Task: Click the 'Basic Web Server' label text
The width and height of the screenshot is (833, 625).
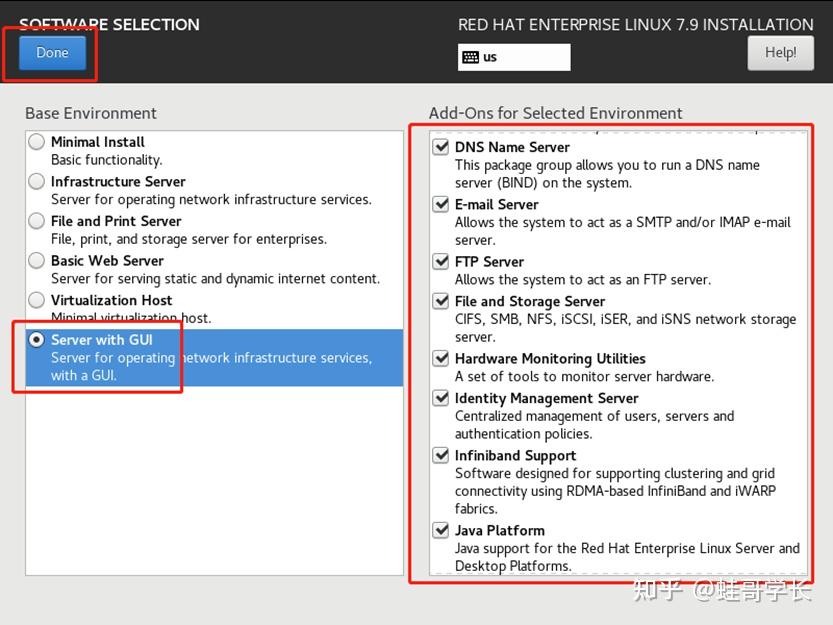Action: (107, 261)
